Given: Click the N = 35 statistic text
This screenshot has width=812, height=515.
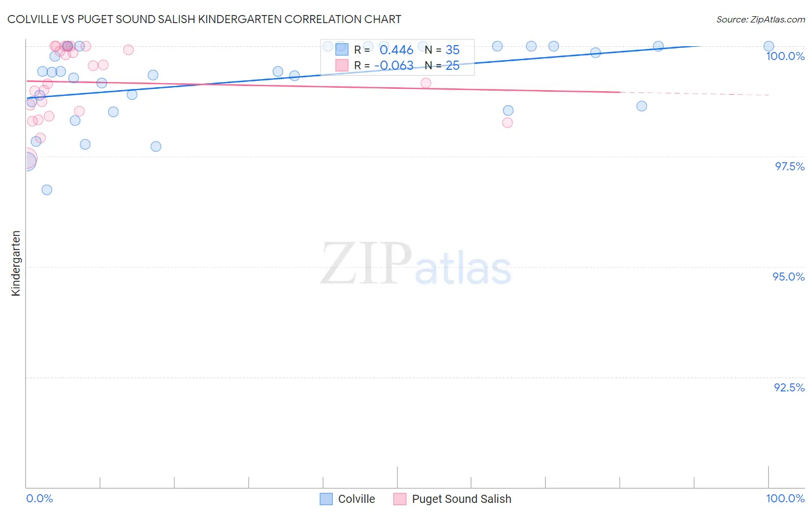Looking at the screenshot, I should 442,50.
